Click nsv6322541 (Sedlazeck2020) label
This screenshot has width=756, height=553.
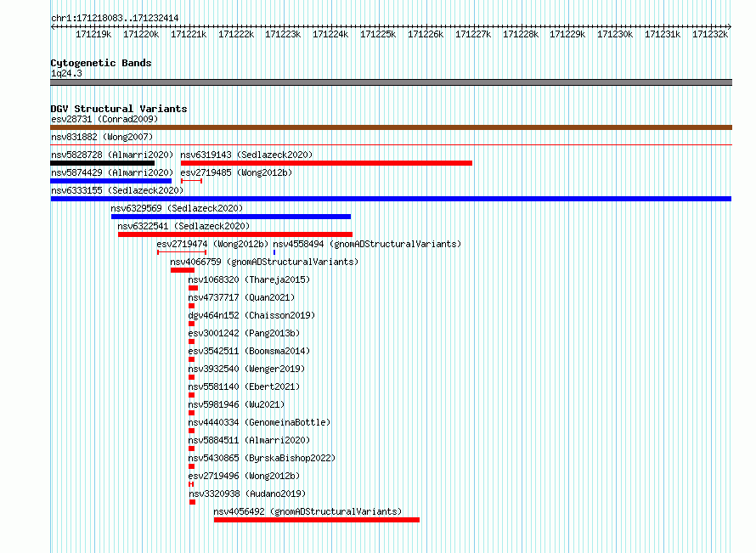tap(183, 226)
